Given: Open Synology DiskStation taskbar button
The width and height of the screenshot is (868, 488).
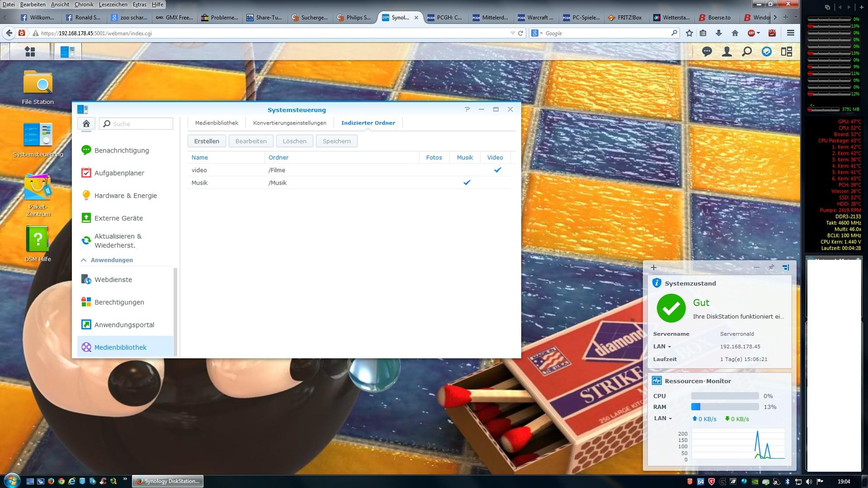Looking at the screenshot, I should pos(168,481).
